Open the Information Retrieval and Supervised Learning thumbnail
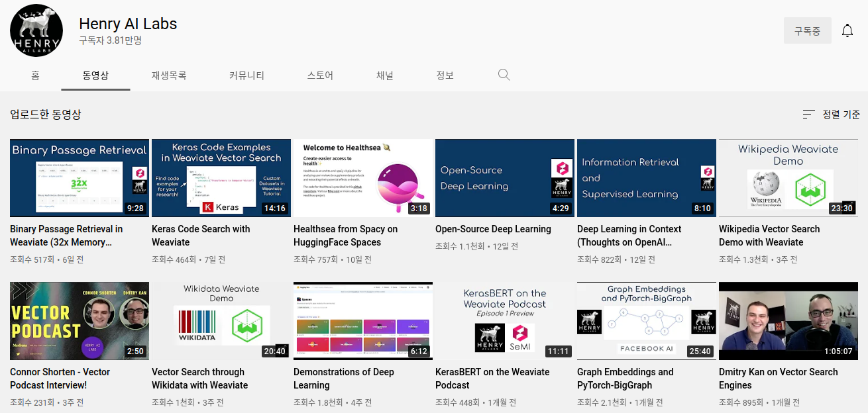 click(x=647, y=178)
